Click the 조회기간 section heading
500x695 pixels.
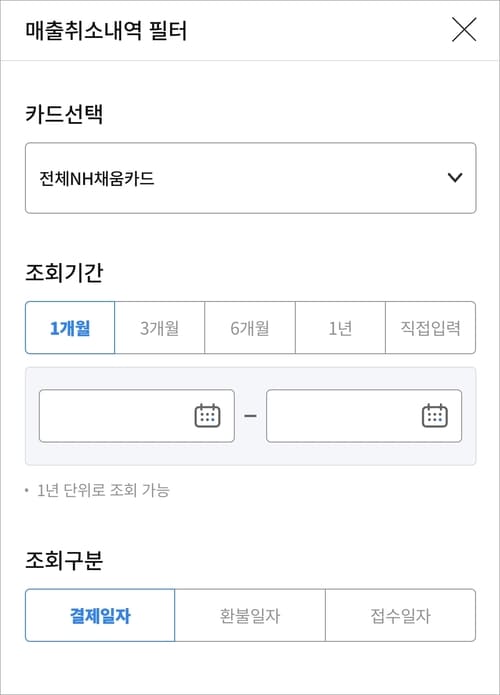pos(64,272)
